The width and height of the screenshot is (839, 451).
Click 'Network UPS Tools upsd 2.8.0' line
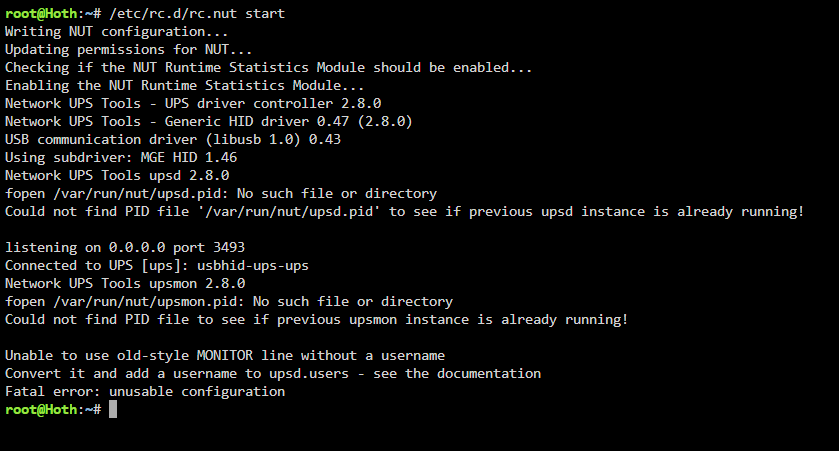pyautogui.click(x=117, y=175)
